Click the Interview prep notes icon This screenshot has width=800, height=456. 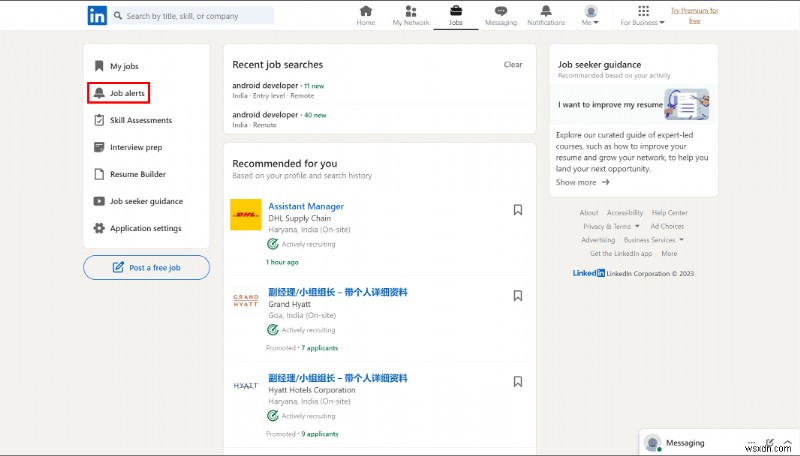99,147
